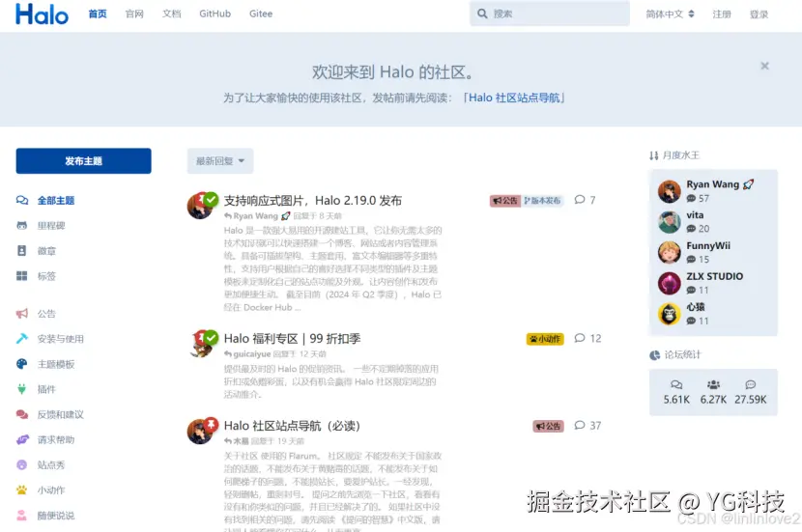Open post Halo 福利专区 | 99 折扣季
802x532 pixels.
point(292,338)
